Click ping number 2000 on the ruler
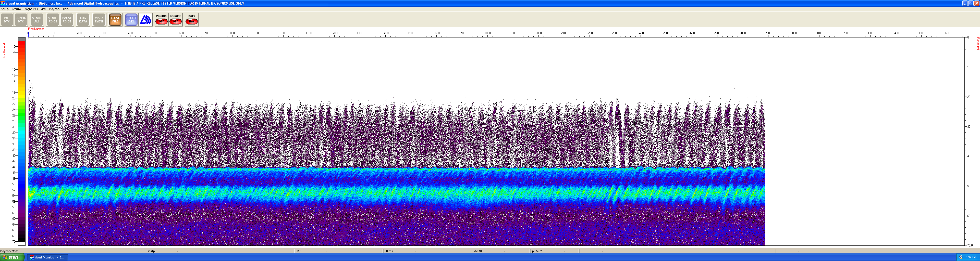 (x=539, y=33)
